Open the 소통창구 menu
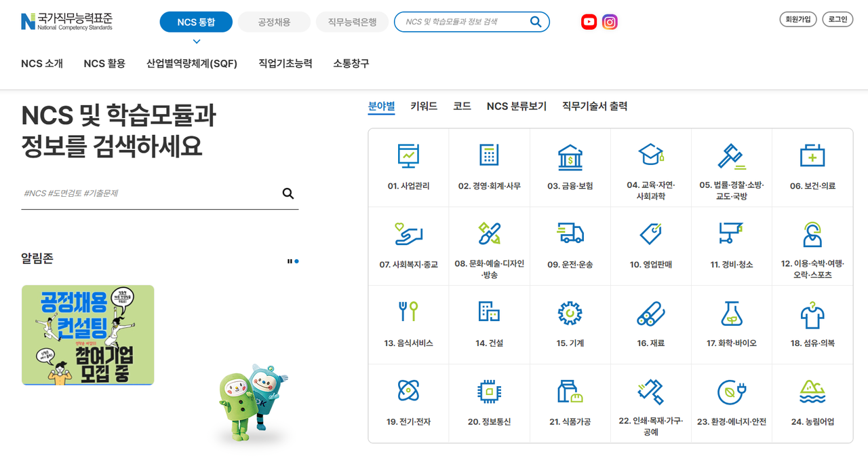The image size is (868, 471). pyautogui.click(x=351, y=63)
